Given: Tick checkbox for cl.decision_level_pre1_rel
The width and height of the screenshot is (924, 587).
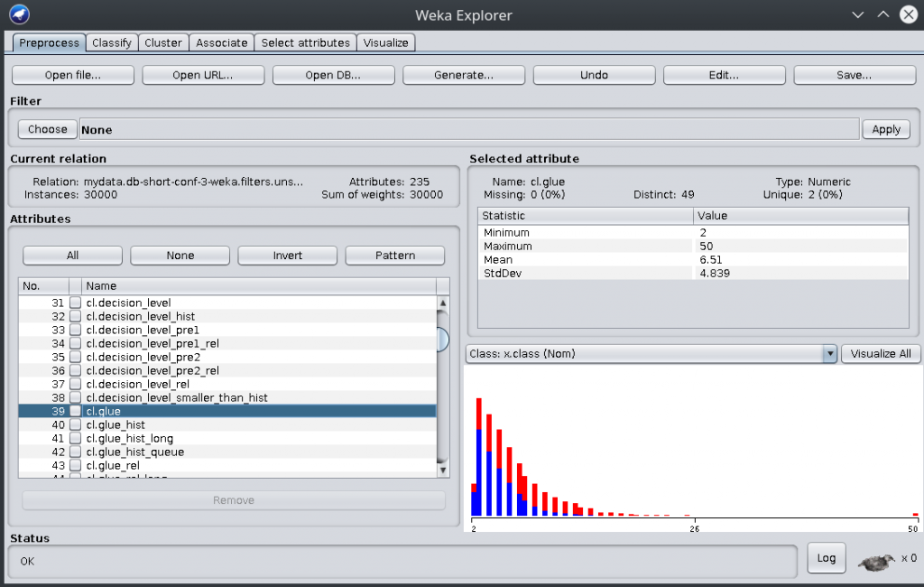Looking at the screenshot, I should 76,343.
